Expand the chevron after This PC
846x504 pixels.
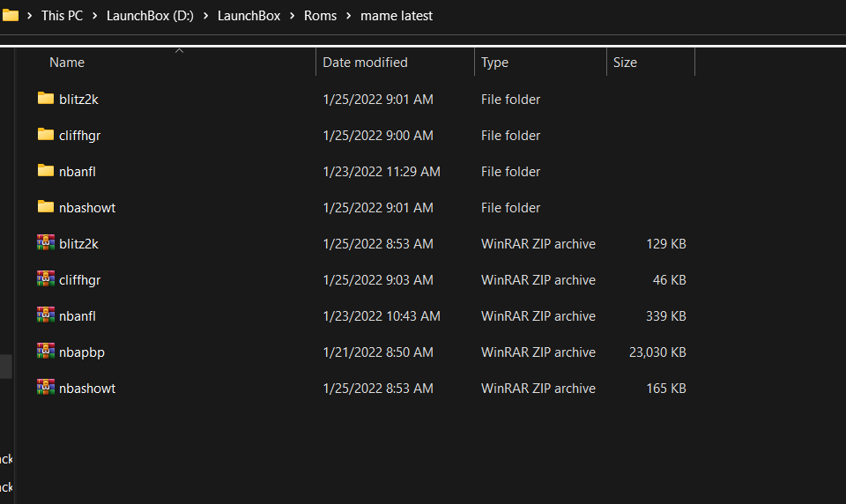pyautogui.click(x=94, y=16)
